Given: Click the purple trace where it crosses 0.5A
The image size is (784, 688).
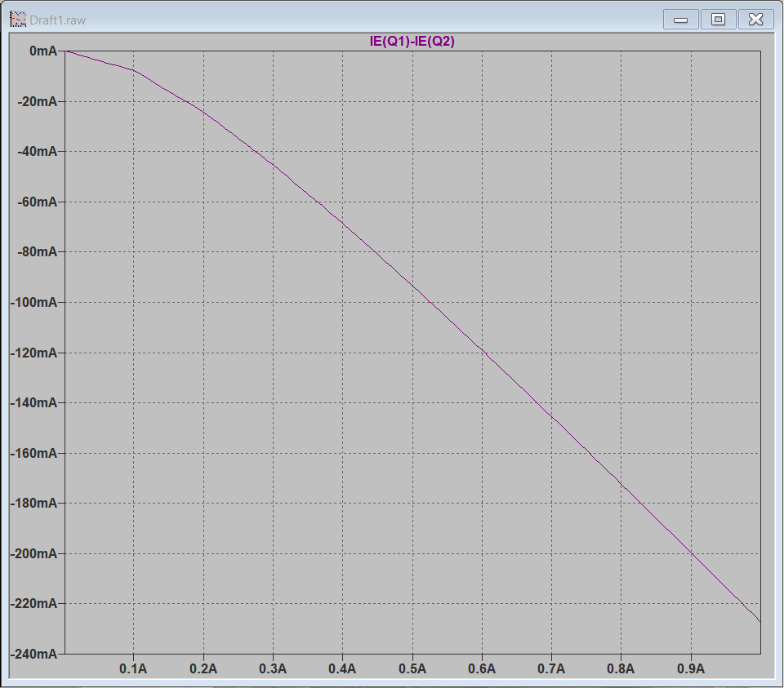Looking at the screenshot, I should (x=412, y=286).
